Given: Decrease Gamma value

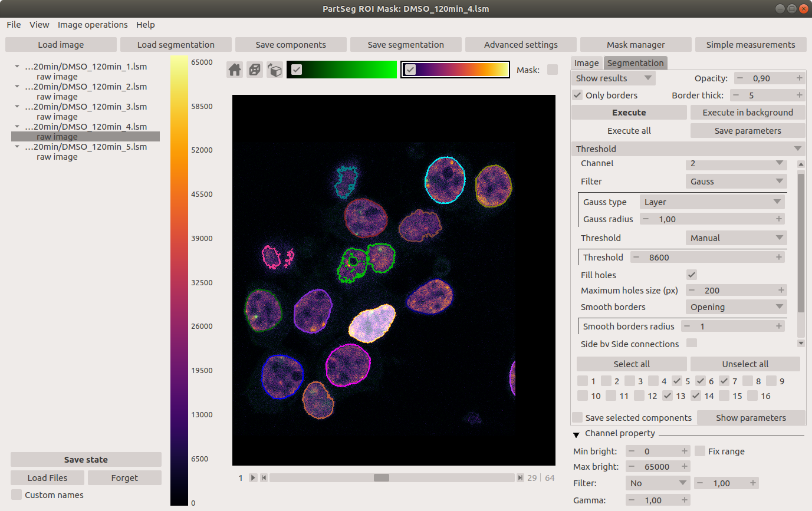Looking at the screenshot, I should tap(631, 500).
